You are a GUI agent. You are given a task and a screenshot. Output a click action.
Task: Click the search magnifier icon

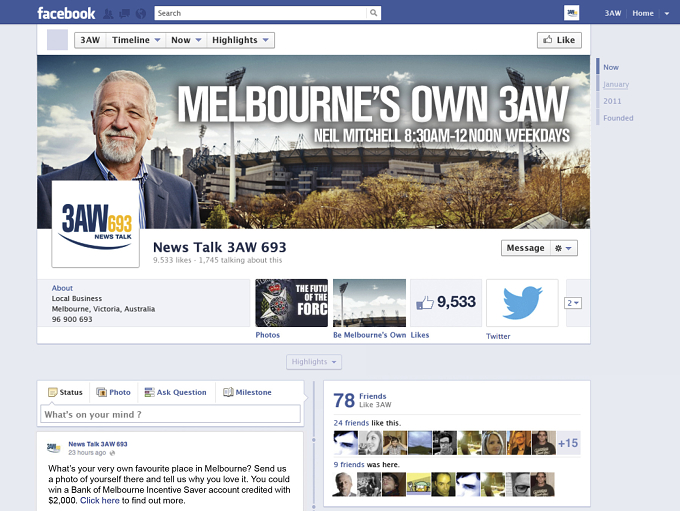pos(373,13)
